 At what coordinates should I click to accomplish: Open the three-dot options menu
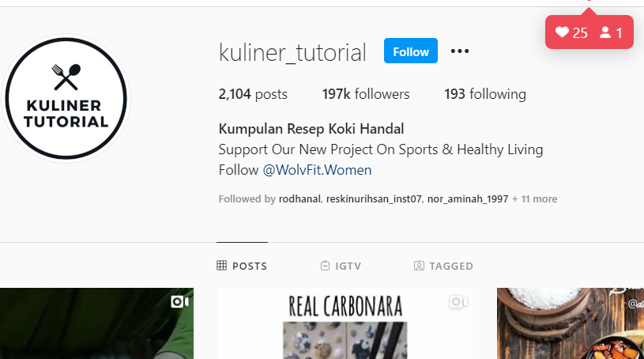pyautogui.click(x=460, y=51)
